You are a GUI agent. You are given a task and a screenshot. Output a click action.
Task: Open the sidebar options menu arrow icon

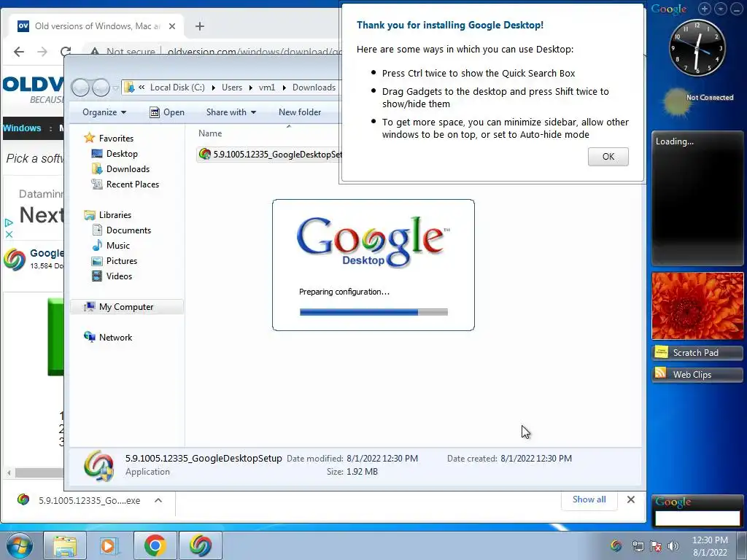721,9
